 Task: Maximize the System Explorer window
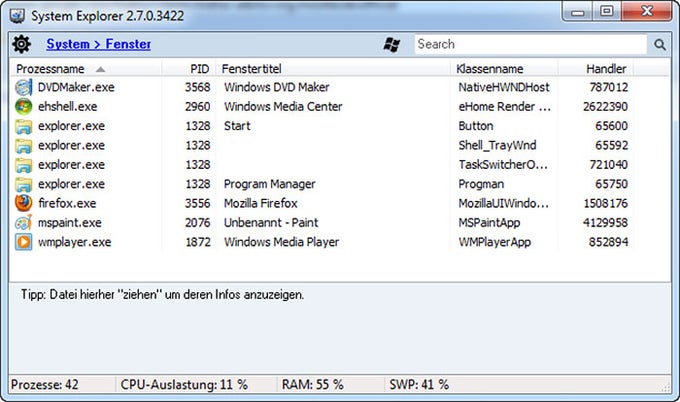(x=607, y=11)
